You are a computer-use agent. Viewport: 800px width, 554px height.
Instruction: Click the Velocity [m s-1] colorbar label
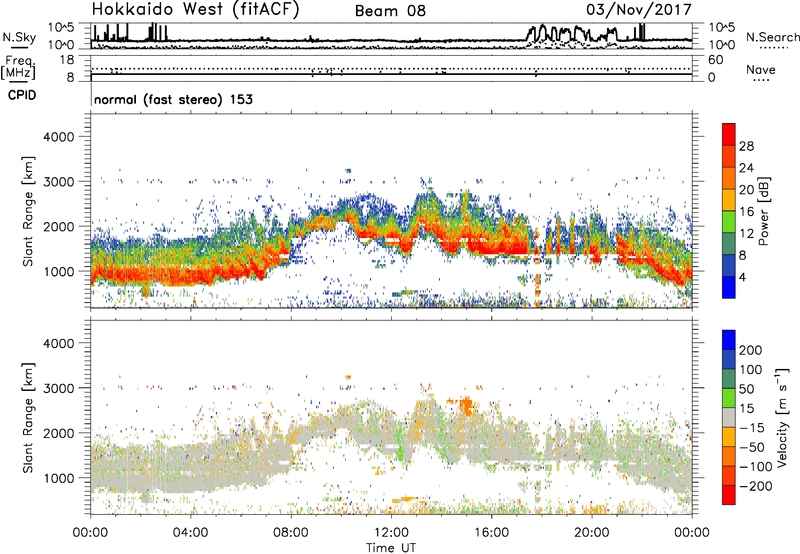click(782, 417)
